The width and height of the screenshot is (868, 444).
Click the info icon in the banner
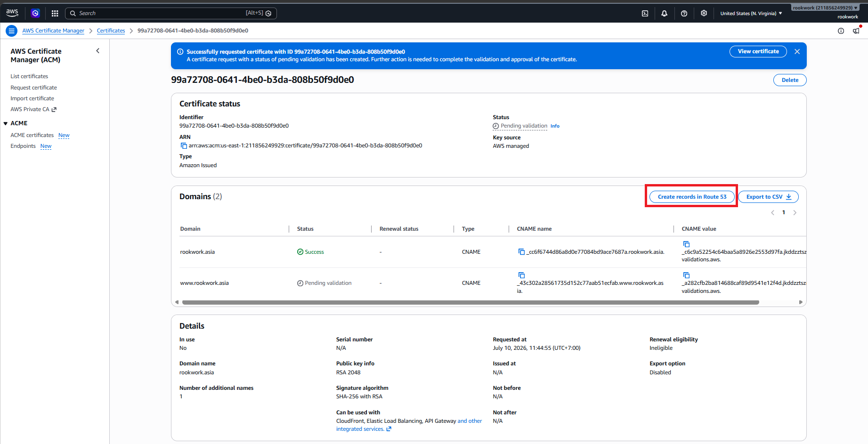tap(180, 52)
